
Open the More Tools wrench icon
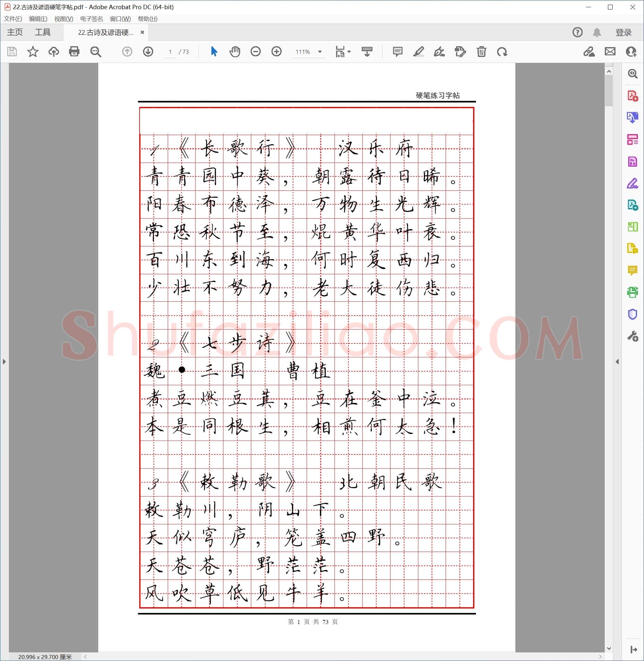633,336
